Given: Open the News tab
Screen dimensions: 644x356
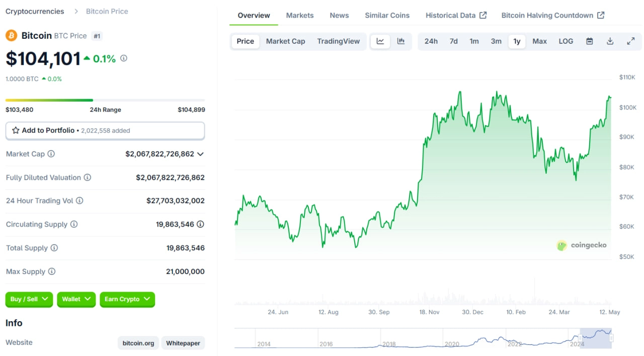Looking at the screenshot, I should click(x=340, y=15).
